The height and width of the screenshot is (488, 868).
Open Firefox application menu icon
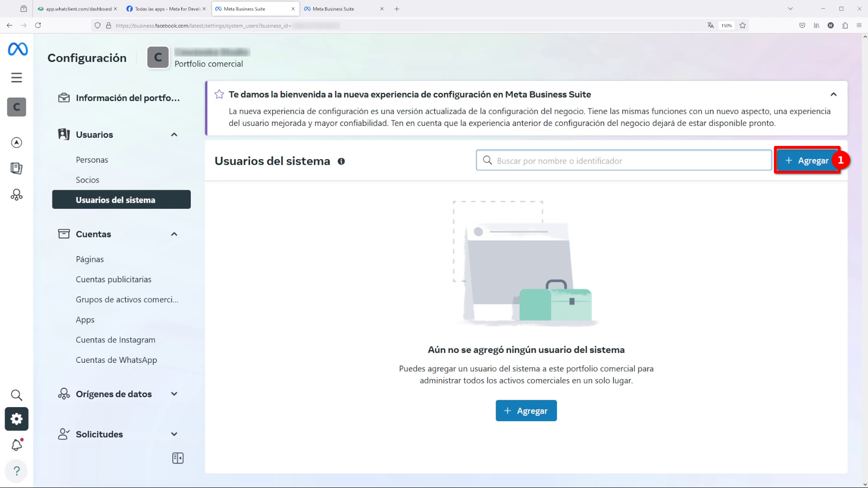859,25
